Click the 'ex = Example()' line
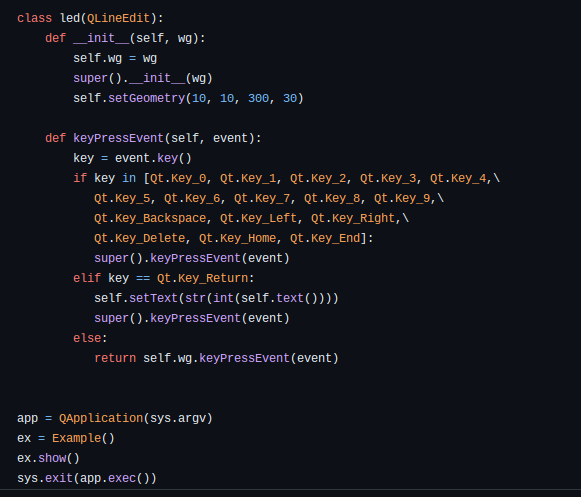 coord(66,438)
